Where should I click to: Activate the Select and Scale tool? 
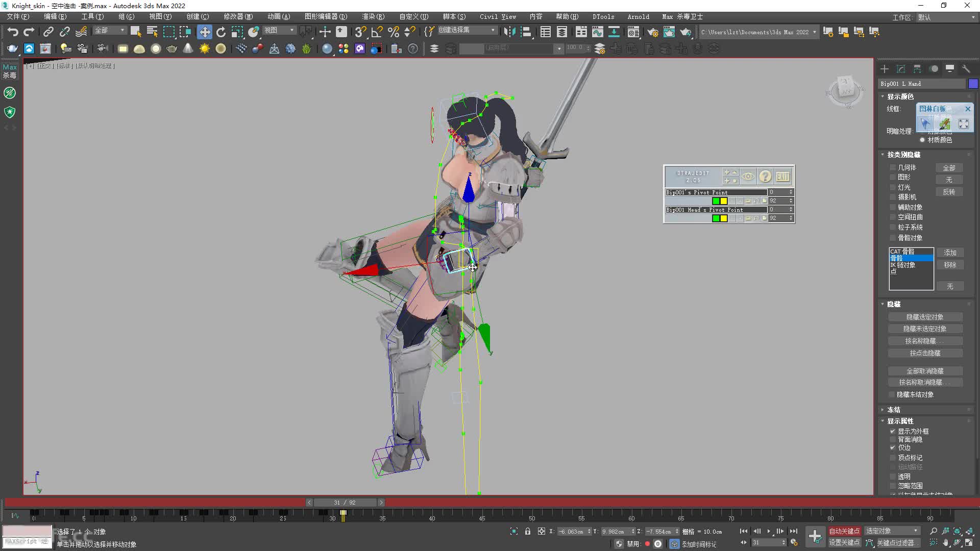pyautogui.click(x=237, y=32)
